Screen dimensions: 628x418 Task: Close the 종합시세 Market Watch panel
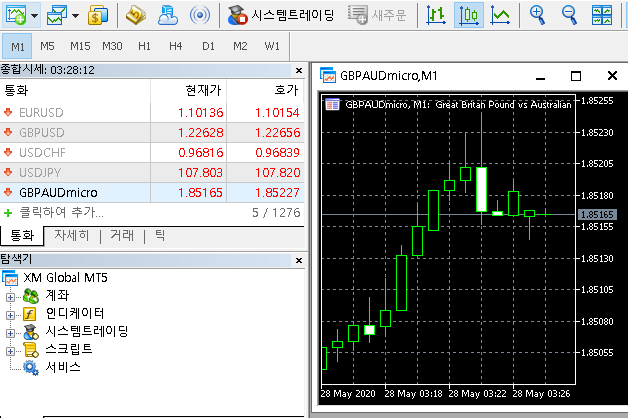[x=299, y=70]
